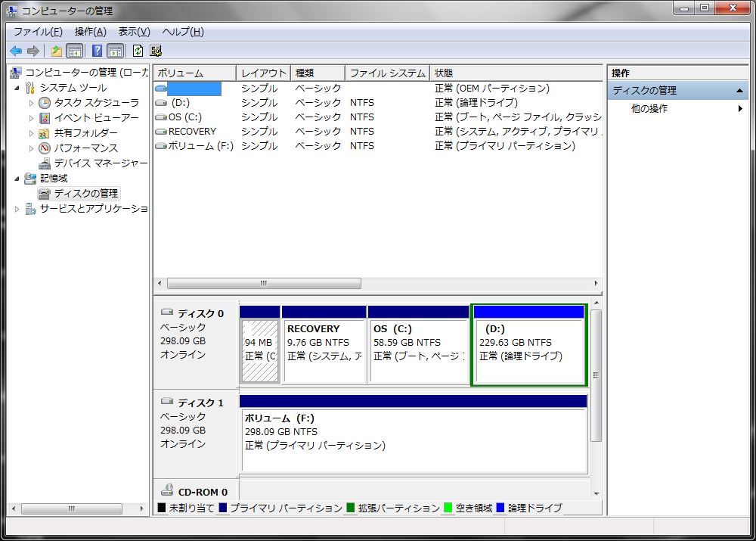Click the blue Help question mark icon

point(97,51)
